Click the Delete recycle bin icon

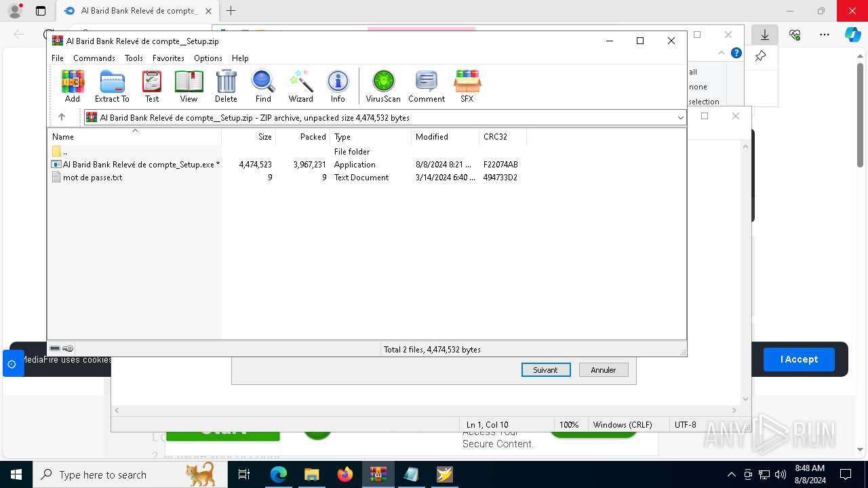pos(226,85)
